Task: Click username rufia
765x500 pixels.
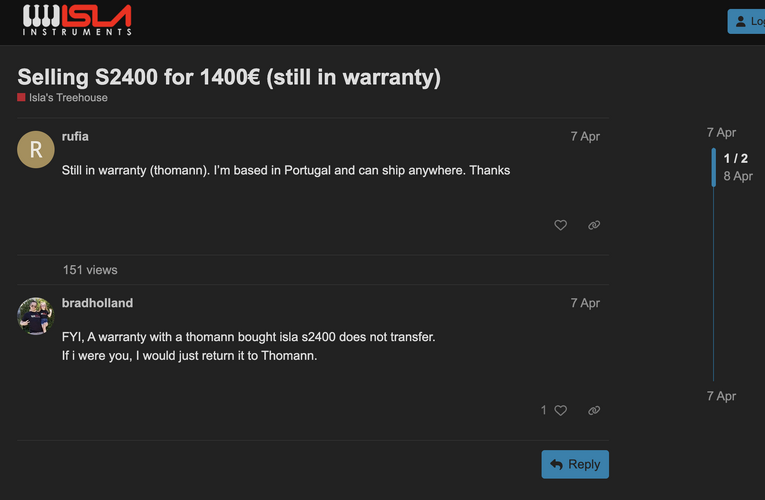Action: click(x=75, y=136)
